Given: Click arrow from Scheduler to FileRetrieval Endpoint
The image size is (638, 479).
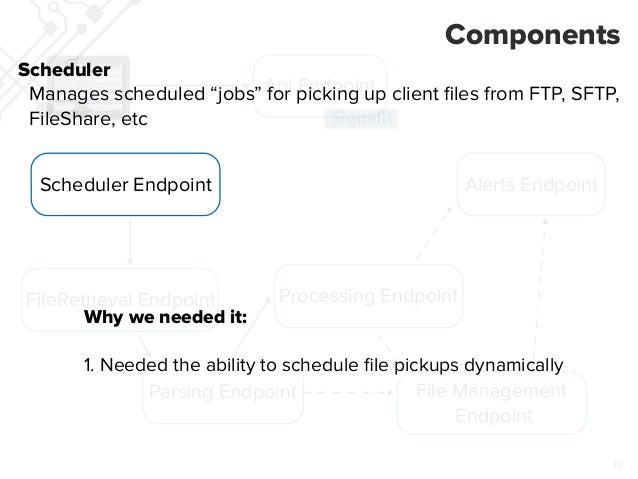Looking at the screenshot, I should (131, 241).
